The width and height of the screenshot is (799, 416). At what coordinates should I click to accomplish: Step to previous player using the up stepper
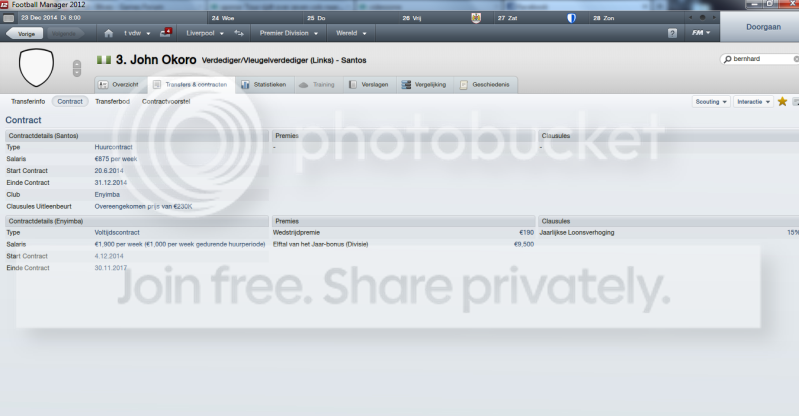77,64
